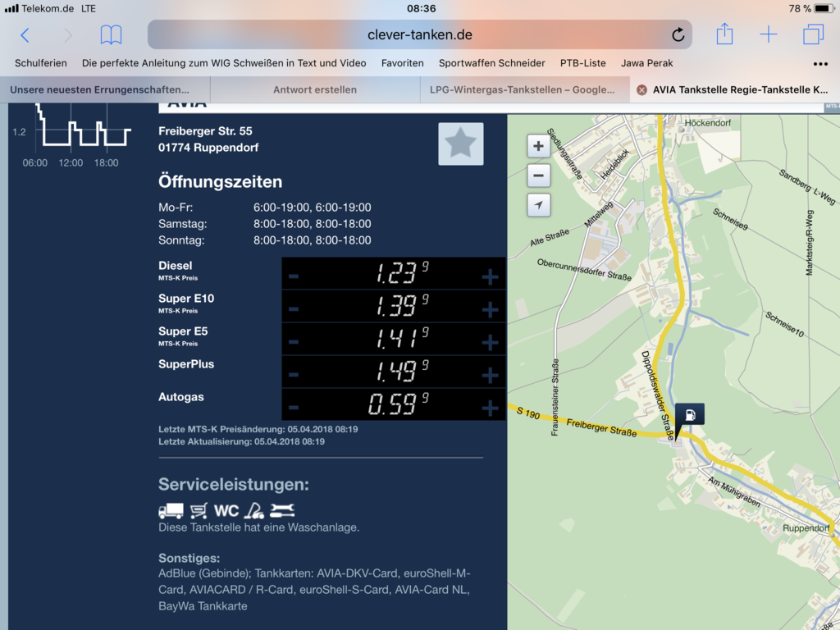
Task: Tap the clever-tanken.de address bar
Action: [420, 34]
